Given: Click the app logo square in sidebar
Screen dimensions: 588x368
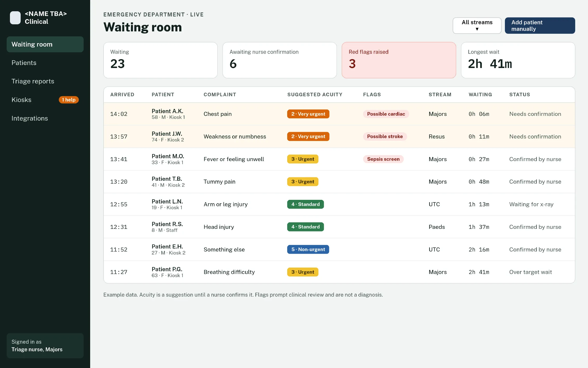Looking at the screenshot, I should coord(15,18).
